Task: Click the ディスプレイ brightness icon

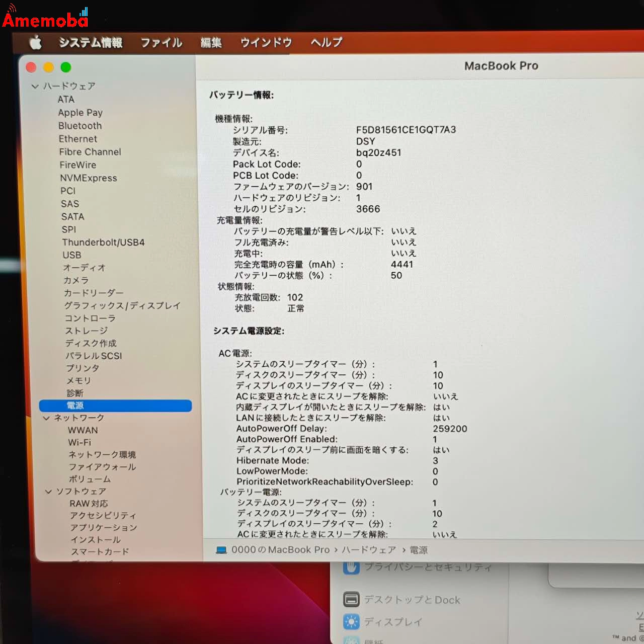Action: (x=351, y=622)
